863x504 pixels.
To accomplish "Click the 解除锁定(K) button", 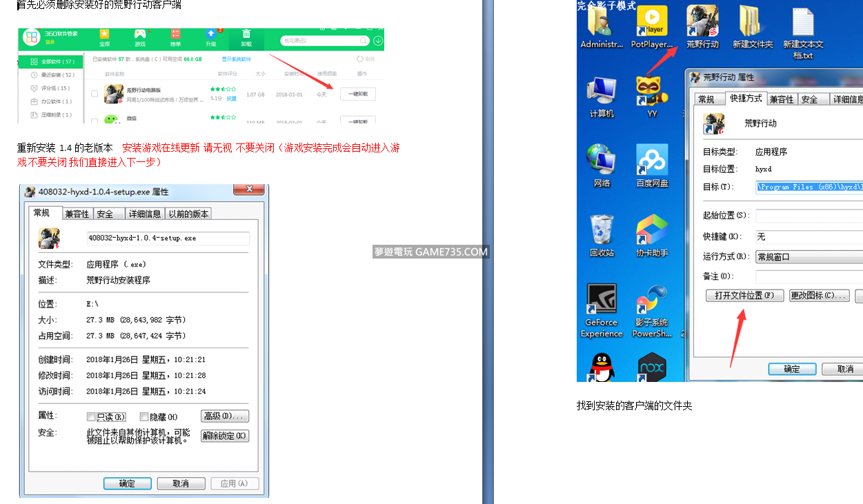I will [225, 436].
